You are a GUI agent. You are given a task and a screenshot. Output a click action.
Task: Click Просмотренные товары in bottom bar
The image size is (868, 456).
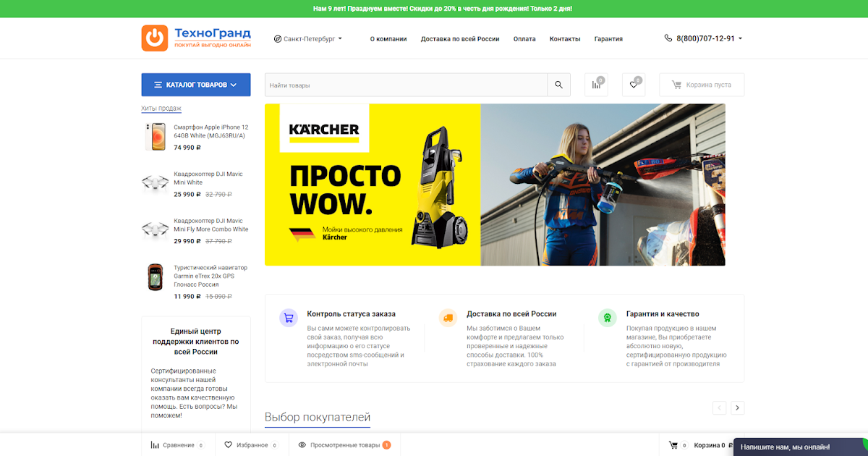coord(344,445)
